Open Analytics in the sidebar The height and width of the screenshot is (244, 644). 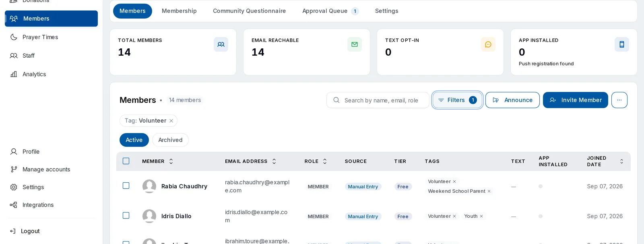[x=51, y=74]
